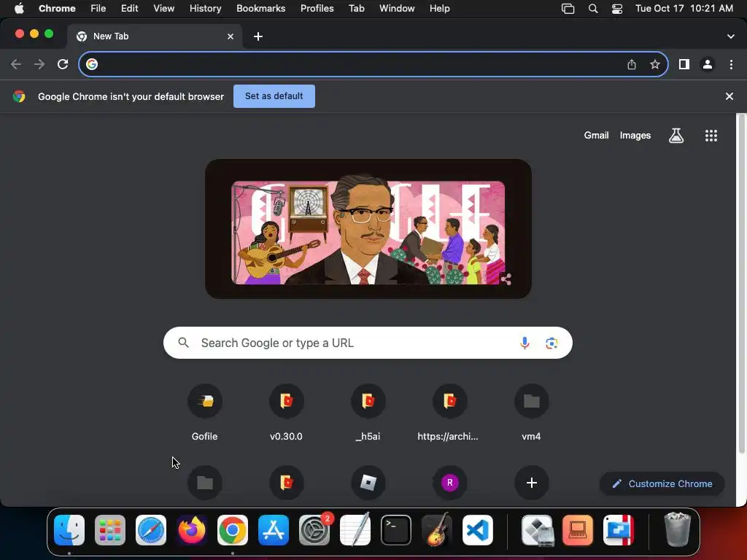Viewport: 747px width, 560px height.
Task: Search by image with Google Lens
Action: tap(551, 343)
